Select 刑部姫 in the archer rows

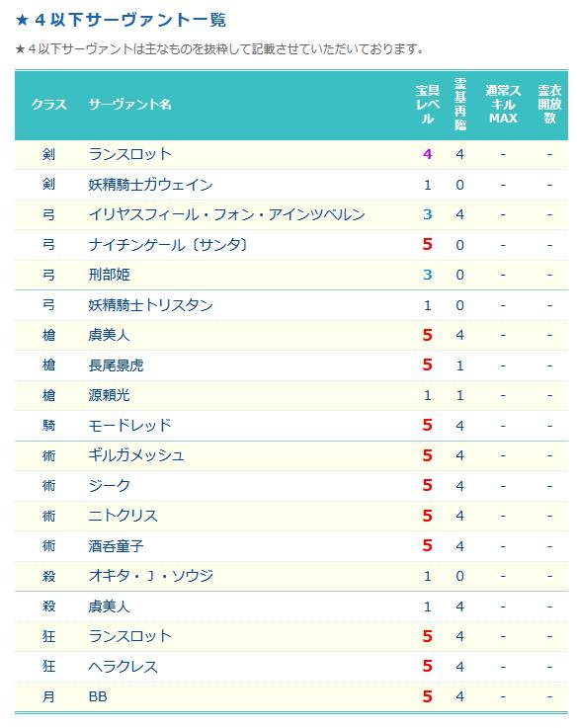(x=109, y=275)
